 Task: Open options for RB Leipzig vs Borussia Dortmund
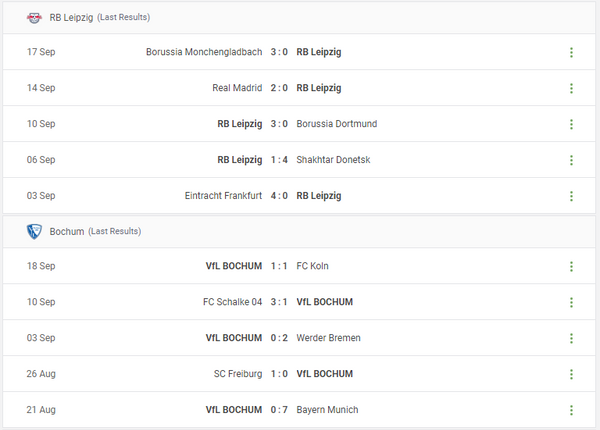click(x=571, y=124)
